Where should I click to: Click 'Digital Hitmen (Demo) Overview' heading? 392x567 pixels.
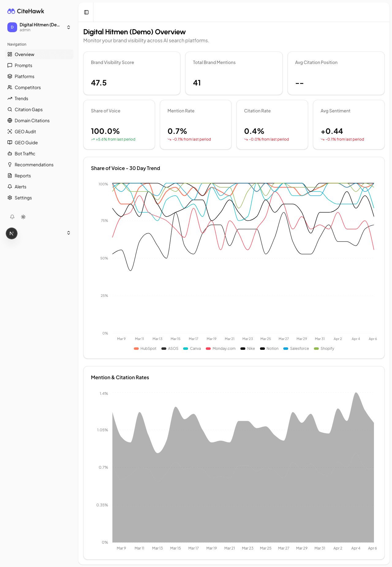[x=134, y=32]
